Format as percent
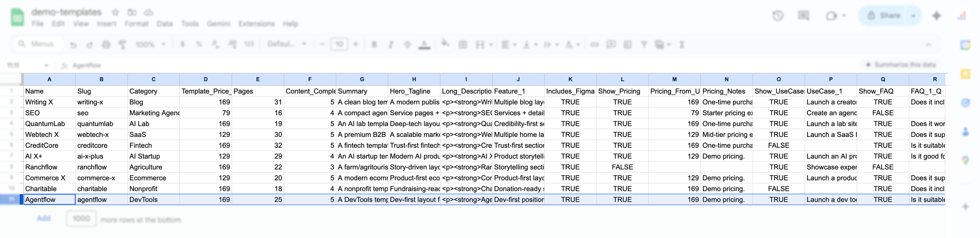This screenshot has width=980, height=238. tap(199, 44)
